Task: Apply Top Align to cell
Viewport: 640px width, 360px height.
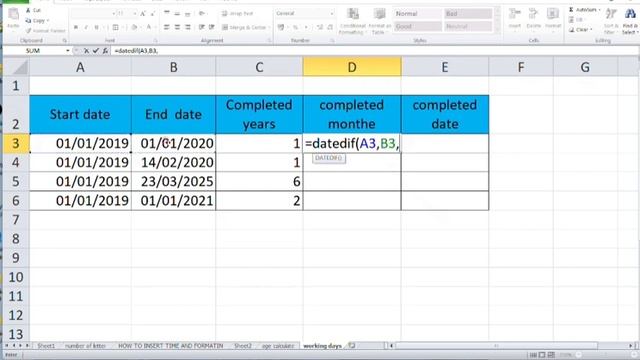Action: pyautogui.click(x=167, y=13)
